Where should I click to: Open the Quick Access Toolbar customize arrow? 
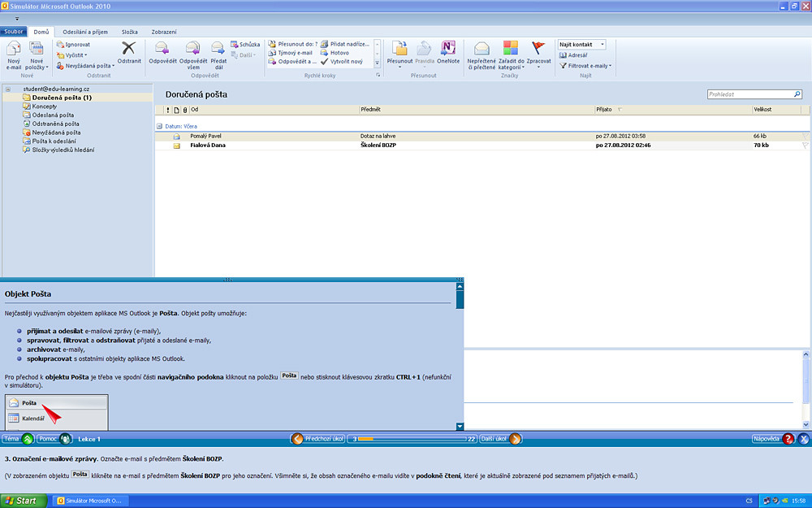(17, 19)
